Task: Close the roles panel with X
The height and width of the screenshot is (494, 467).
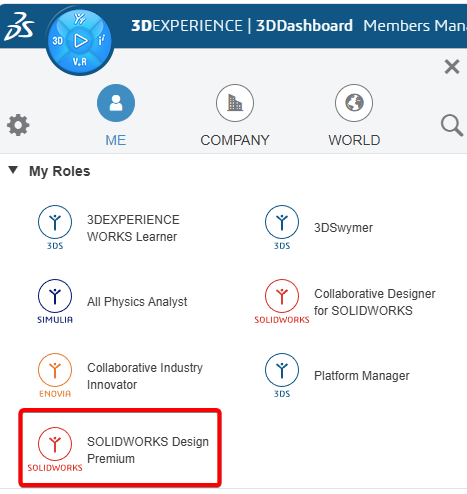Action: pos(452,67)
